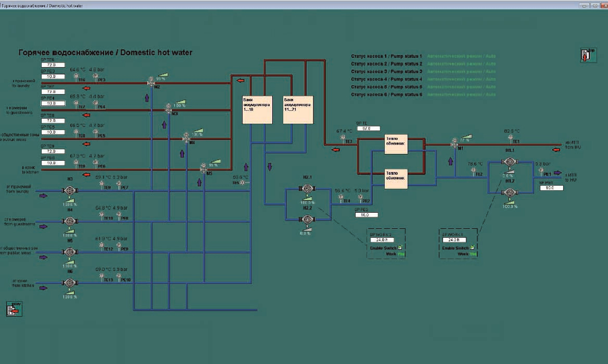
Task: Select pump H6 on the kitchen return line
Action: [x=70, y=283]
